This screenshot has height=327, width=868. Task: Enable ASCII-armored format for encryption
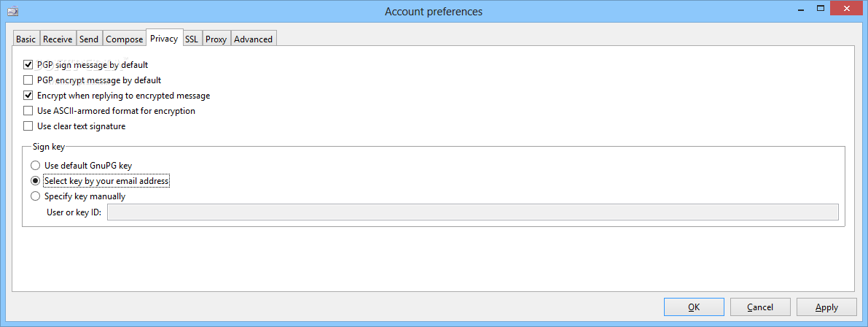(28, 111)
